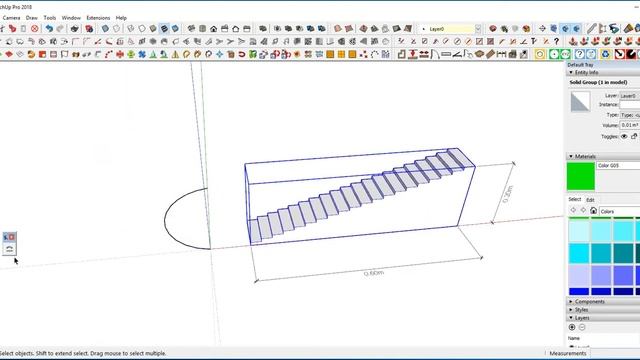Click the outlined house view icon
This screenshot has height=360, width=640.
[236, 29]
